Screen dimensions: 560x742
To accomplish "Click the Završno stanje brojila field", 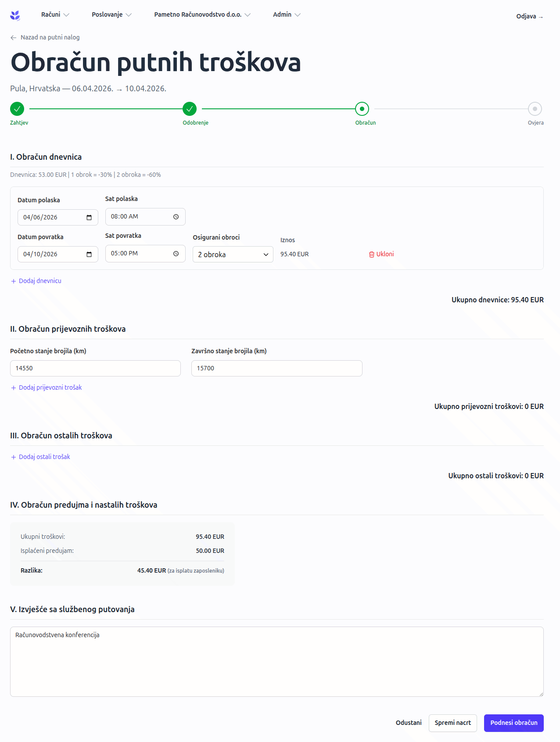I will pyautogui.click(x=276, y=368).
